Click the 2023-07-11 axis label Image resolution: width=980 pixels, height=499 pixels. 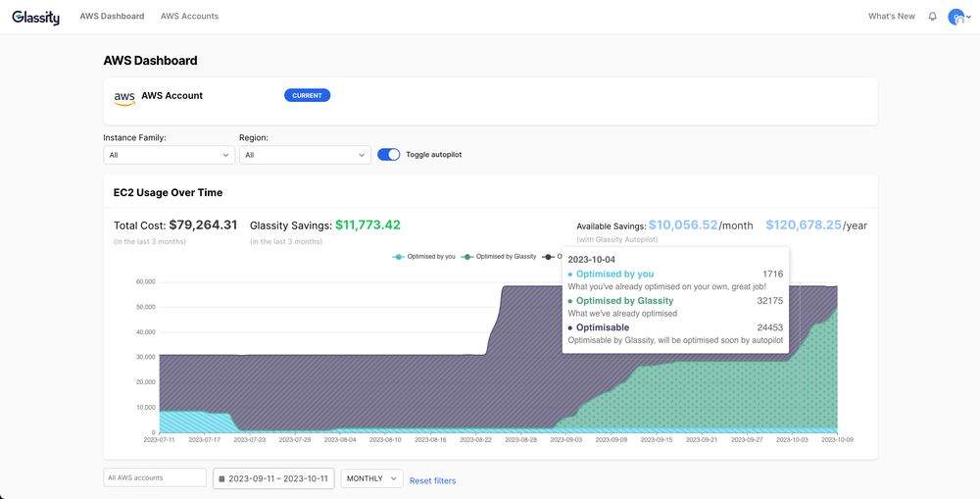(160, 440)
